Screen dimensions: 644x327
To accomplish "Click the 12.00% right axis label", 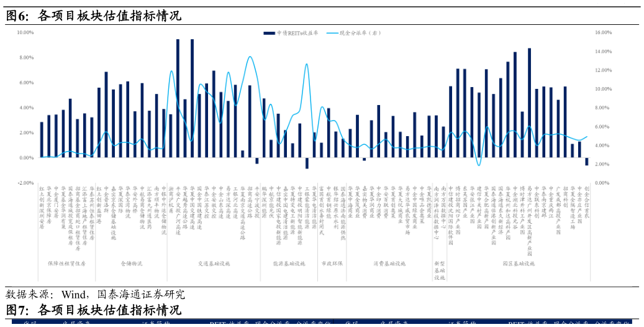I will click(604, 70).
